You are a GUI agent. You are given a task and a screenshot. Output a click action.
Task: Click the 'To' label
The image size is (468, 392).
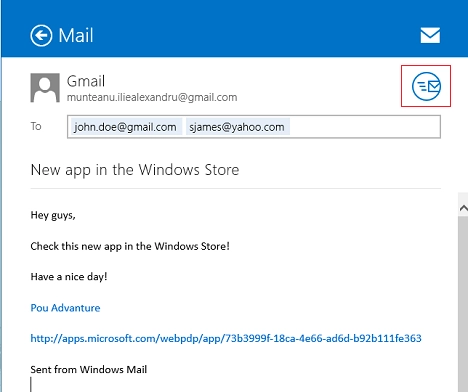click(36, 126)
